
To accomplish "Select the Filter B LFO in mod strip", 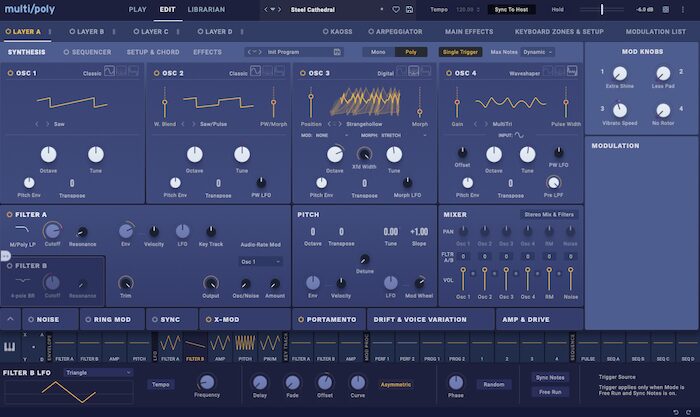I will [195, 347].
